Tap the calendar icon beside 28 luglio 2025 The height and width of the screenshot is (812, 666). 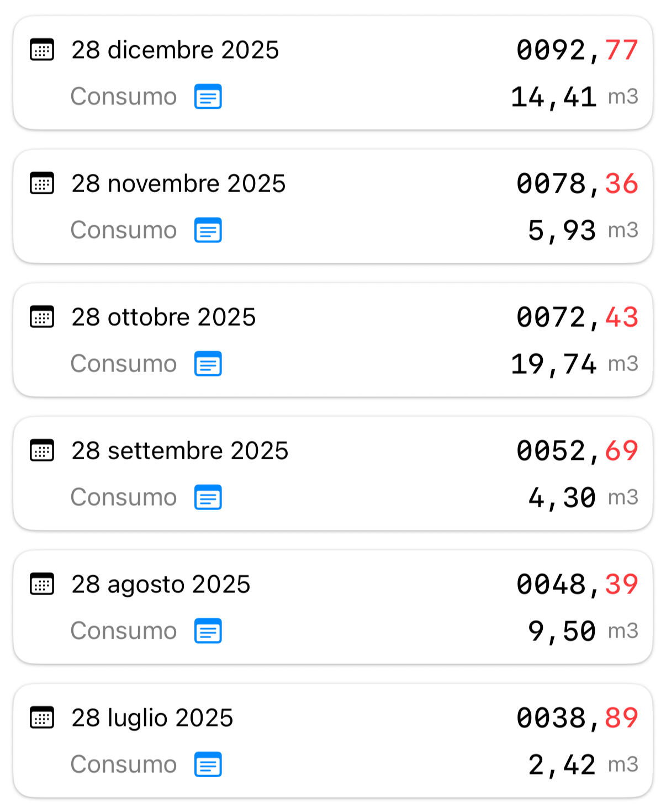point(41,718)
